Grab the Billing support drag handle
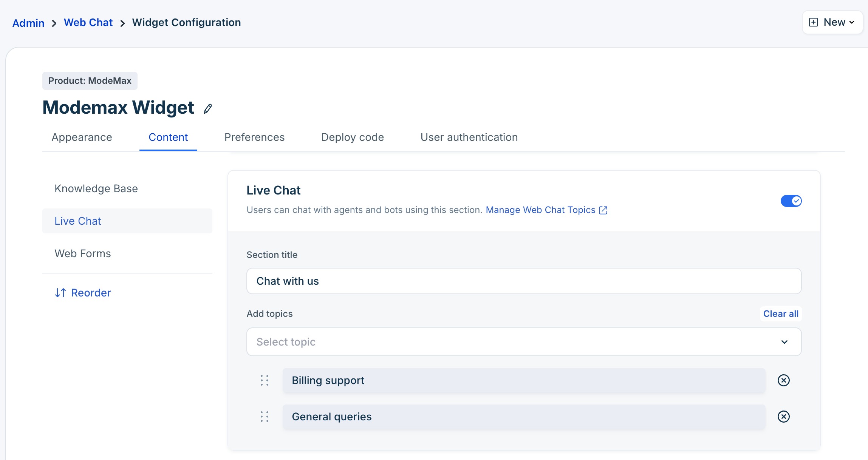Image resolution: width=868 pixels, height=460 pixels. 265,380
